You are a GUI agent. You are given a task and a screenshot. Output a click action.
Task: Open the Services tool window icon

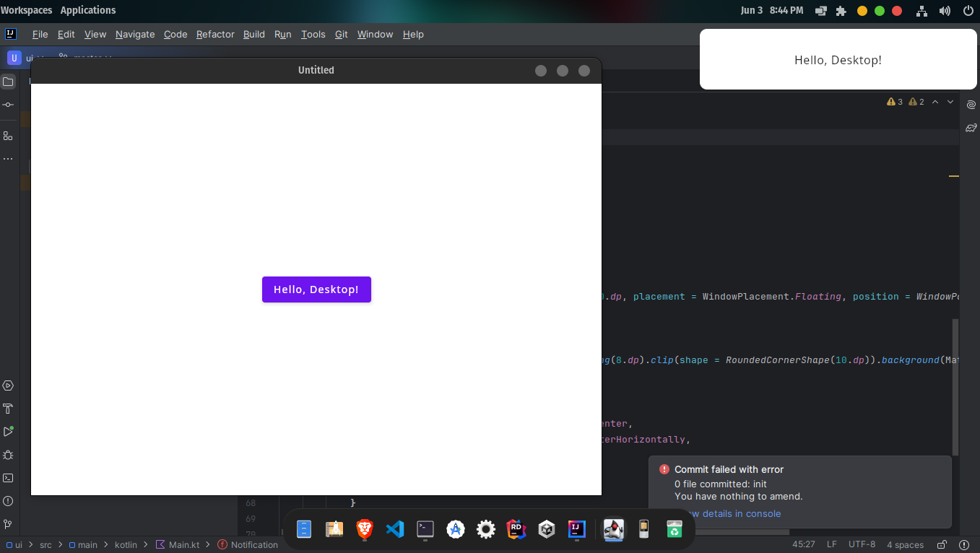tap(8, 386)
